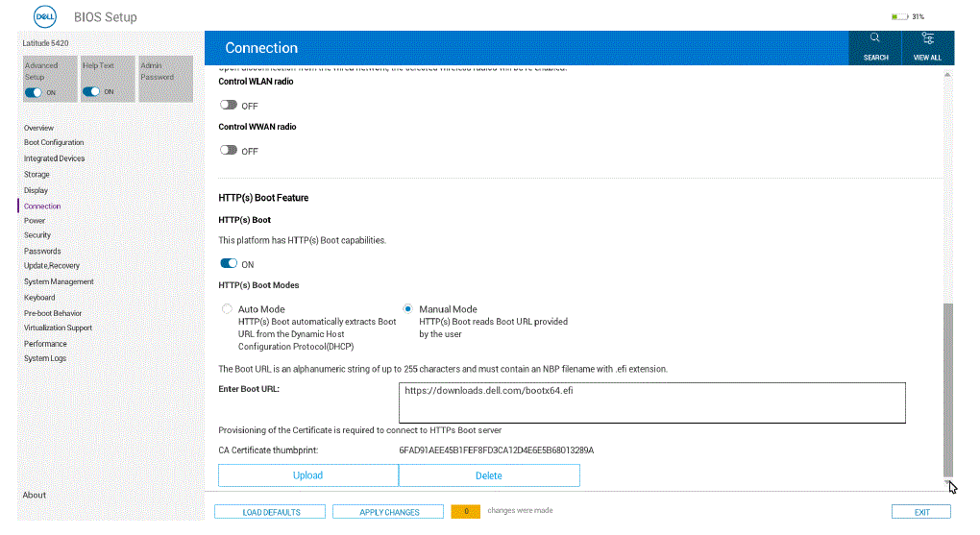Image resolution: width=980 pixels, height=535 pixels.
Task: Select the Connection section
Action: coord(42,207)
